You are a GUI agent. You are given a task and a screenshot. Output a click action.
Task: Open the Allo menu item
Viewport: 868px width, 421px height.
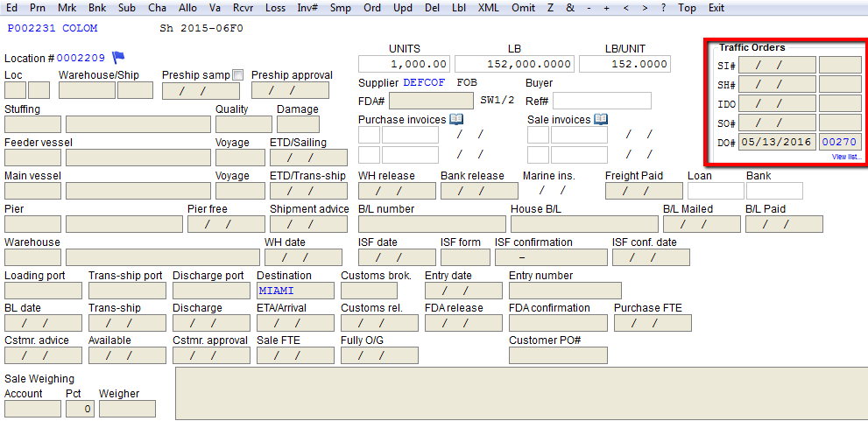188,8
